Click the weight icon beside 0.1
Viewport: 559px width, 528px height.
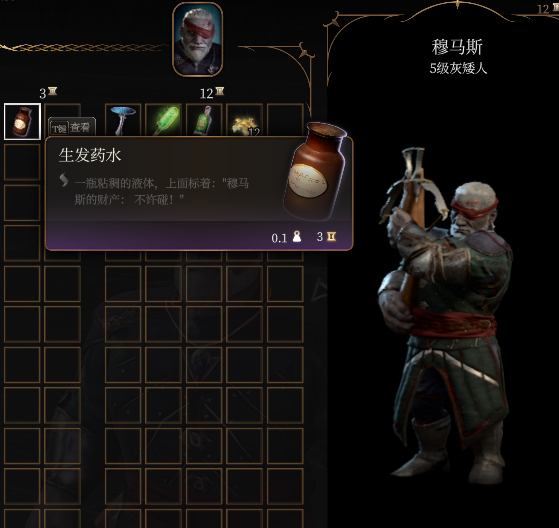coord(297,236)
